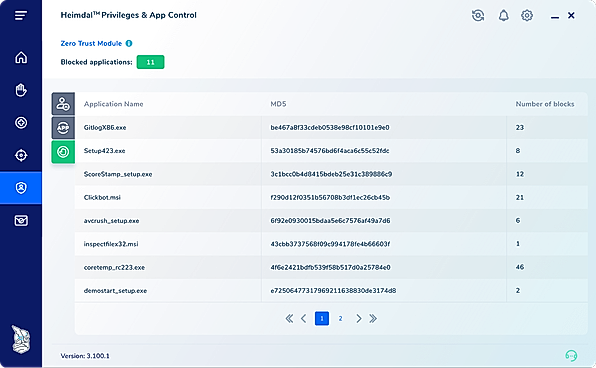Open settings gear in header
Viewport: 596px width, 368px height.
point(527,16)
